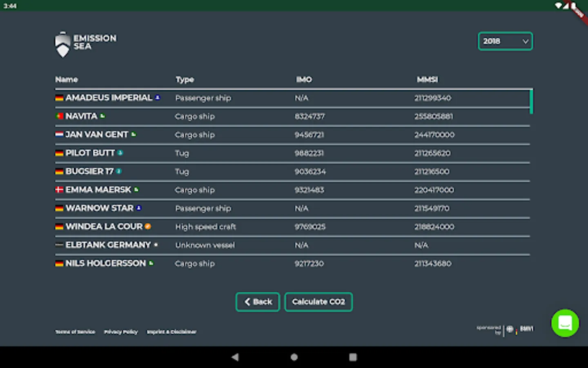588x368 pixels.
Task: Click the IMO number in the EMMA MAERSK row
Action: tap(310, 190)
